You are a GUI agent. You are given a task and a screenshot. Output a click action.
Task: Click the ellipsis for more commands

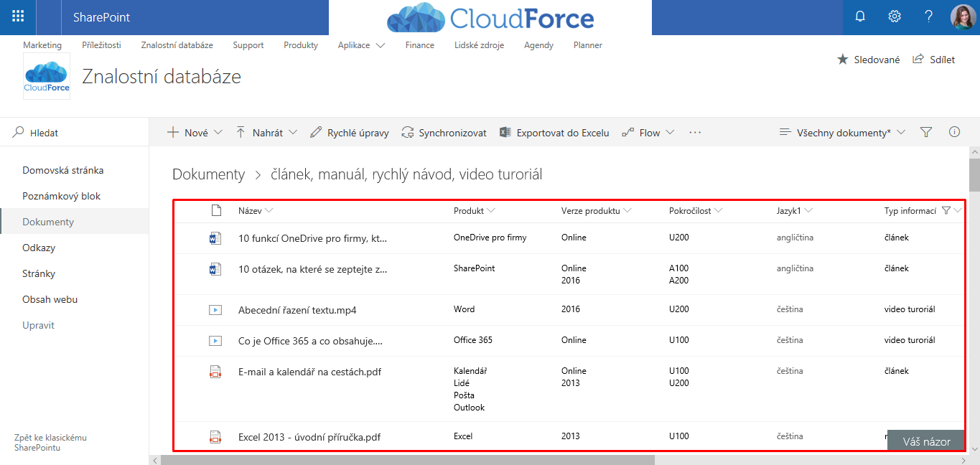click(694, 133)
